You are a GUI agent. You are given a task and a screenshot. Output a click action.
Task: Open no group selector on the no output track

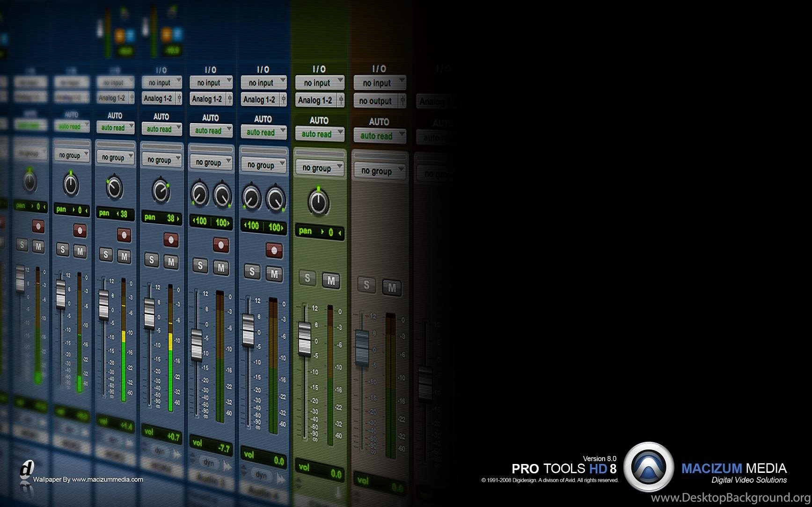point(380,171)
